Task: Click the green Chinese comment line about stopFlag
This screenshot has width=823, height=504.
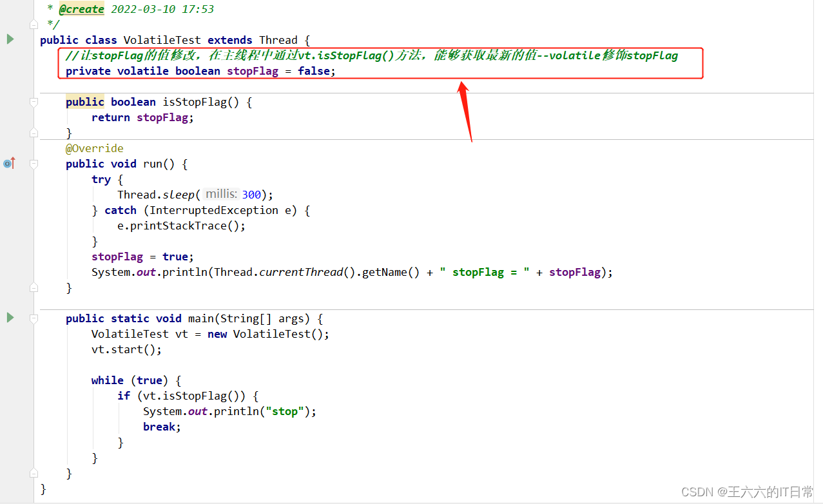Action: pos(372,55)
